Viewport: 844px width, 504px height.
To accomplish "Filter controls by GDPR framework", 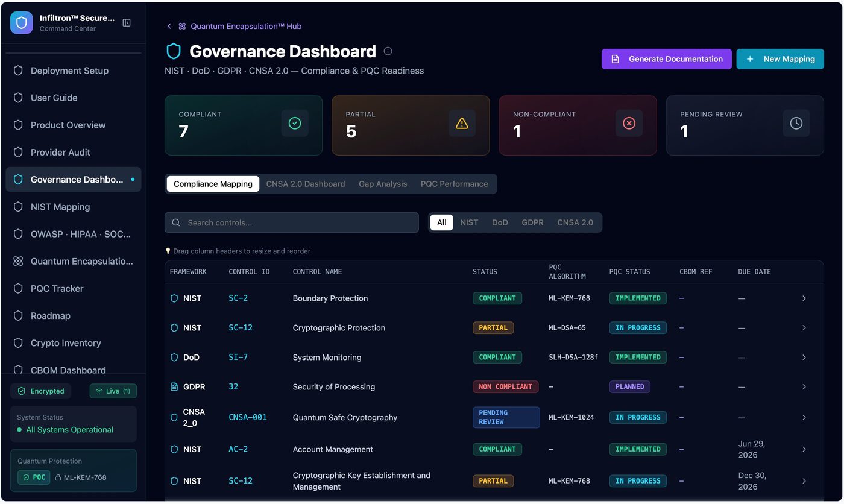I will point(532,222).
